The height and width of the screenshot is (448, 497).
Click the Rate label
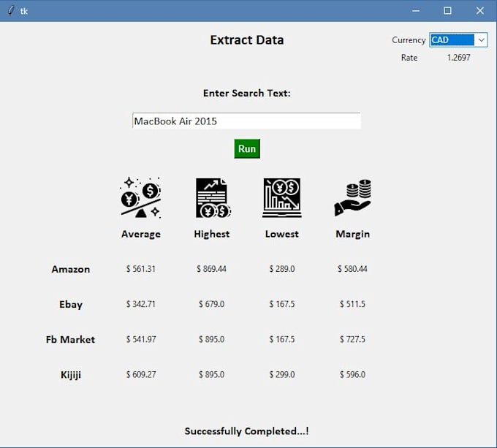(x=409, y=58)
